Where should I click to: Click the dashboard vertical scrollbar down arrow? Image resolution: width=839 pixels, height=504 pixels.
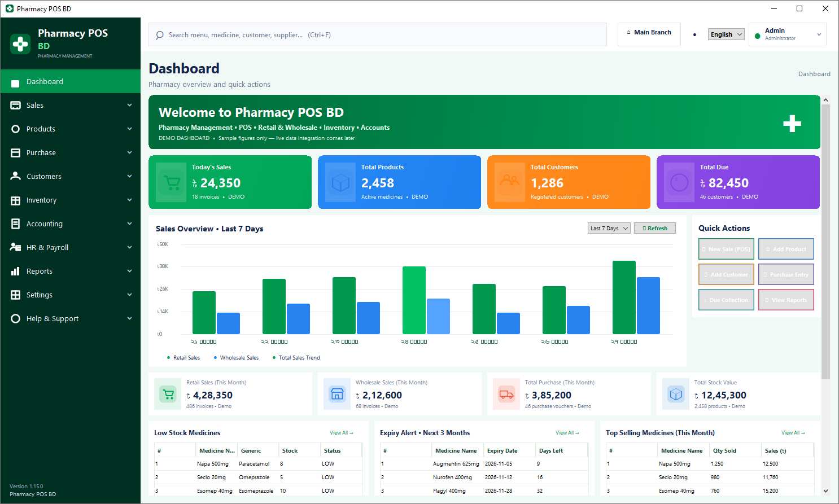825,491
